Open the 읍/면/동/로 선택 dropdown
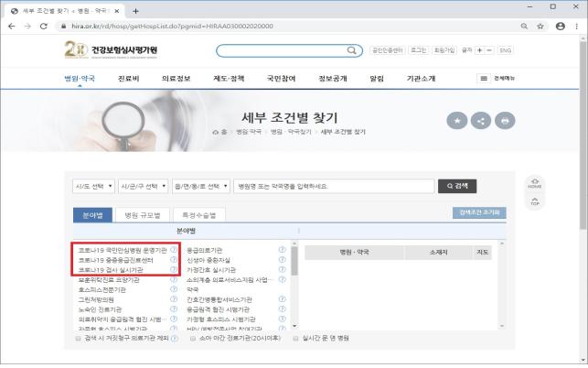The height and width of the screenshot is (368, 588). coord(201,186)
